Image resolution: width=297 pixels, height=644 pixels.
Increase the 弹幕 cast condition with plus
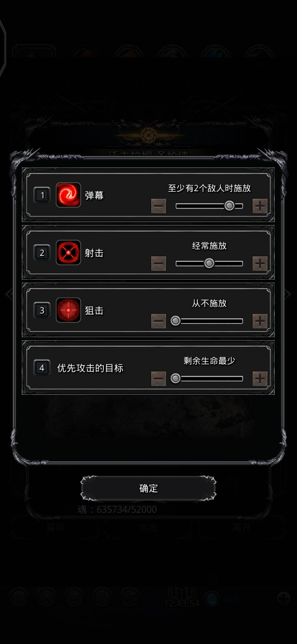[x=260, y=206]
